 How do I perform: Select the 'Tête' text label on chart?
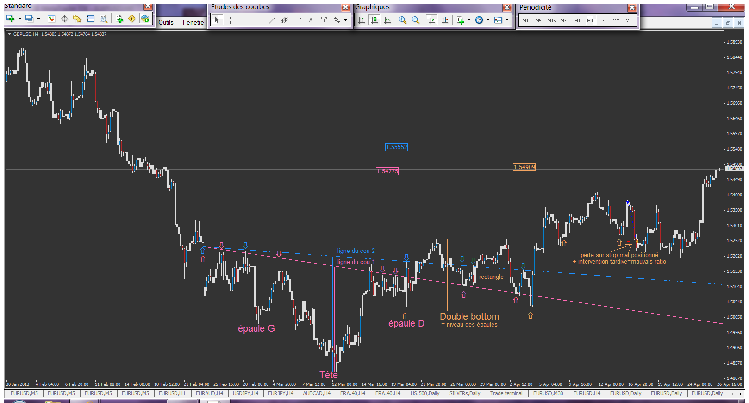tap(329, 375)
